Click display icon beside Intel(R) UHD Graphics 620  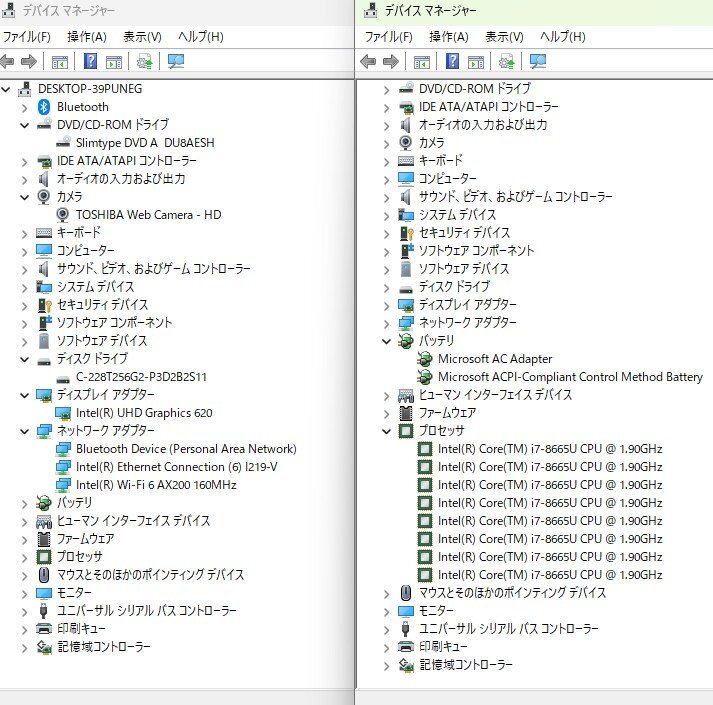pos(63,413)
